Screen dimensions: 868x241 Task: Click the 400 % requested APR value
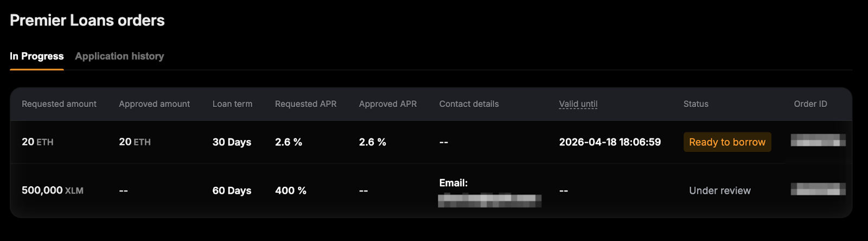290,191
